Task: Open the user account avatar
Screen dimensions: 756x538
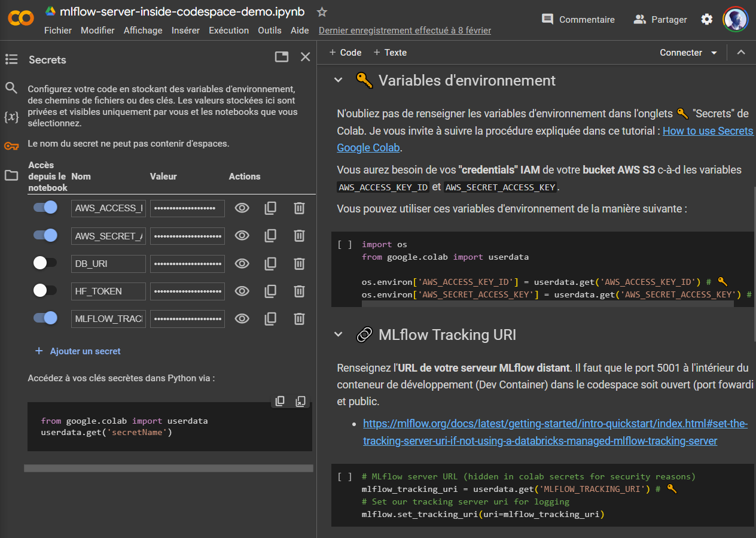Action: pos(734,19)
